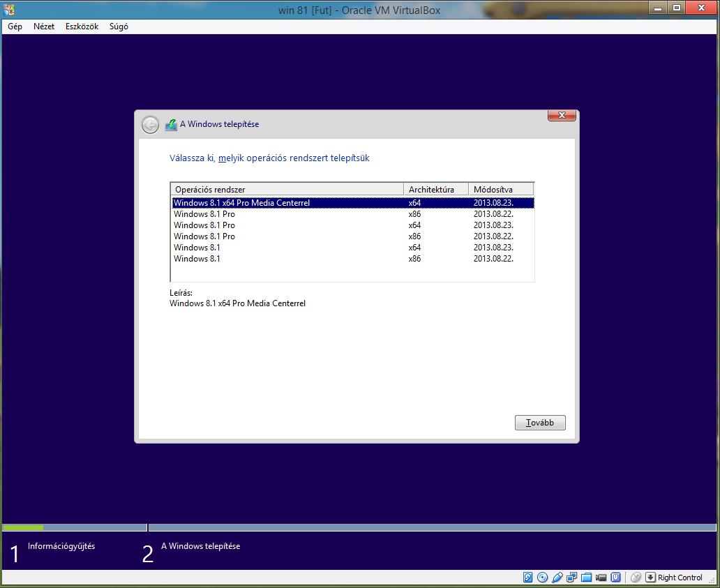The width and height of the screenshot is (720, 588).
Task: Click the mouse integration status icon
Action: point(636,577)
